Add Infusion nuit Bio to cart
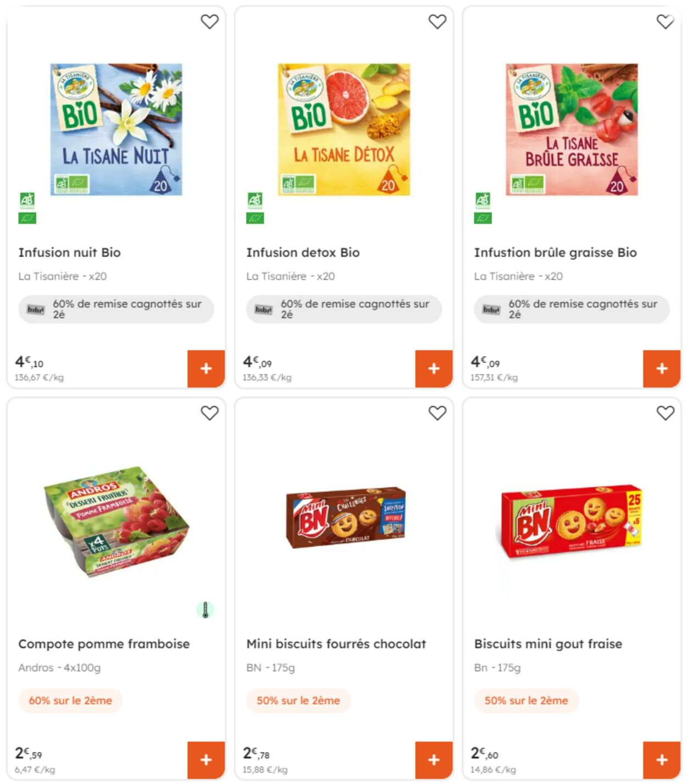Image resolution: width=687 pixels, height=784 pixels. (x=206, y=369)
